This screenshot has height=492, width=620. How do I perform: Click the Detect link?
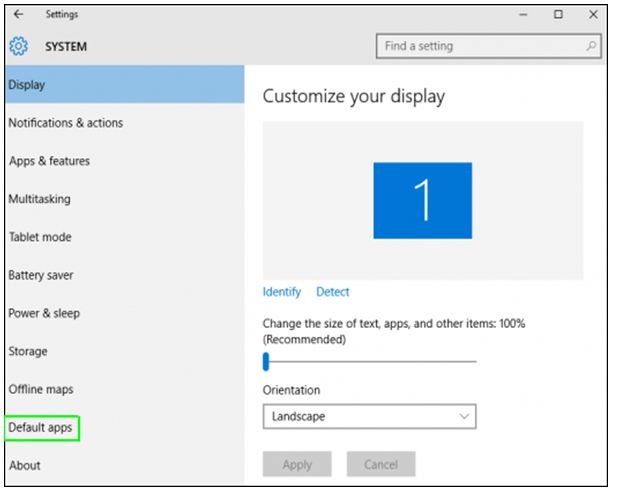pyautogui.click(x=333, y=292)
